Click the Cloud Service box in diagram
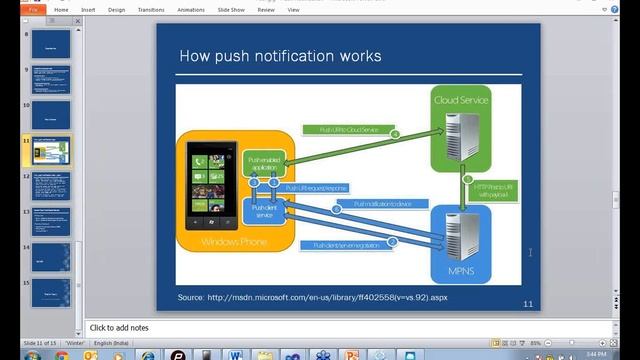 point(461,128)
